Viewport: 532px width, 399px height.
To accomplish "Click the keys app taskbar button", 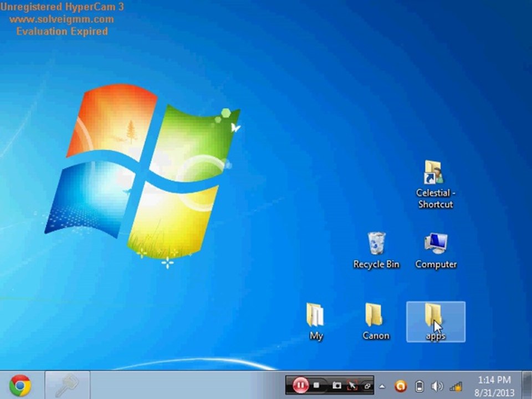I will (x=68, y=385).
